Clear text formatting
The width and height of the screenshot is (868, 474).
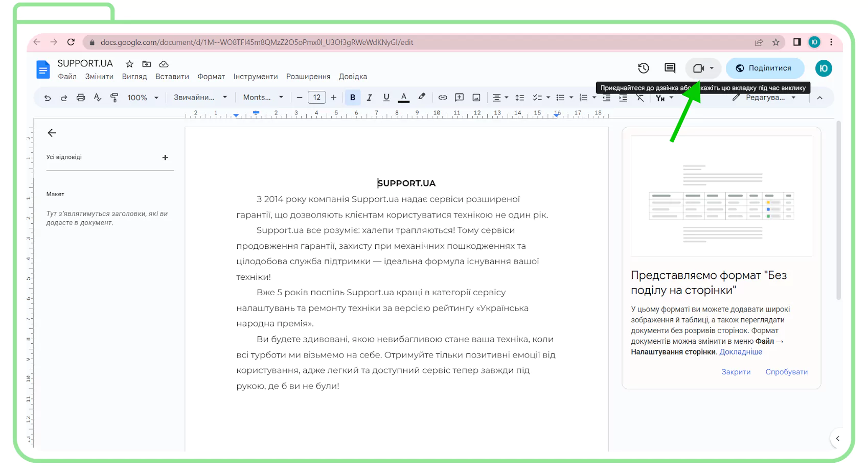point(640,98)
